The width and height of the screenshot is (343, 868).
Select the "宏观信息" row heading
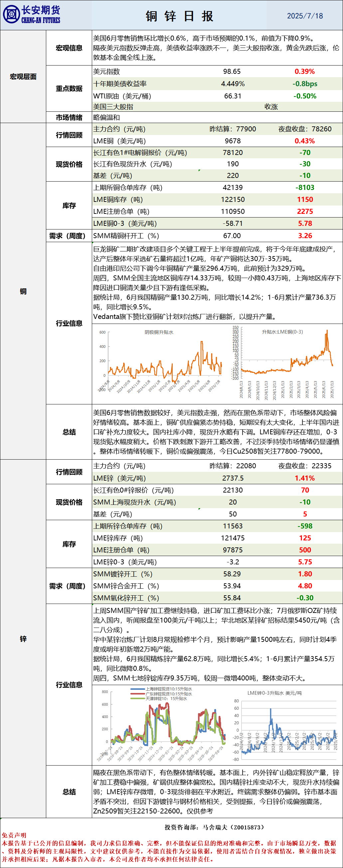click(69, 48)
